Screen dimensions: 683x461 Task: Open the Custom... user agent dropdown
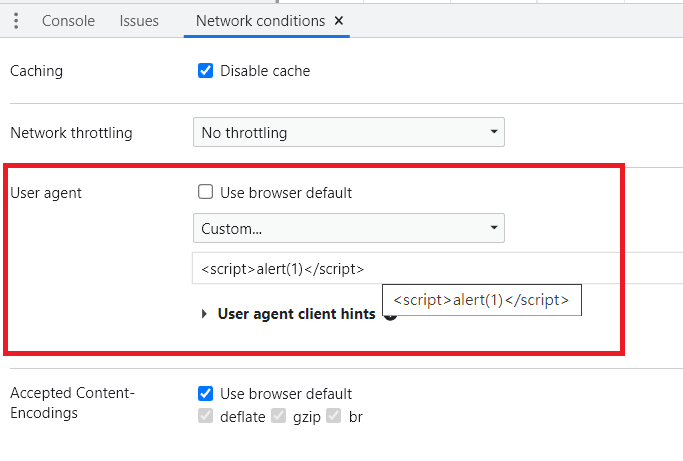pos(348,229)
